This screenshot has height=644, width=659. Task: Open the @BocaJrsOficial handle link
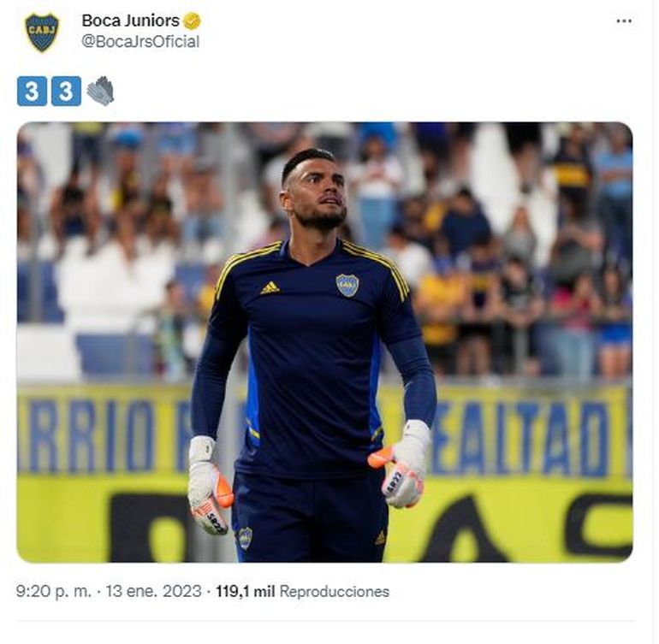pyautogui.click(x=140, y=42)
